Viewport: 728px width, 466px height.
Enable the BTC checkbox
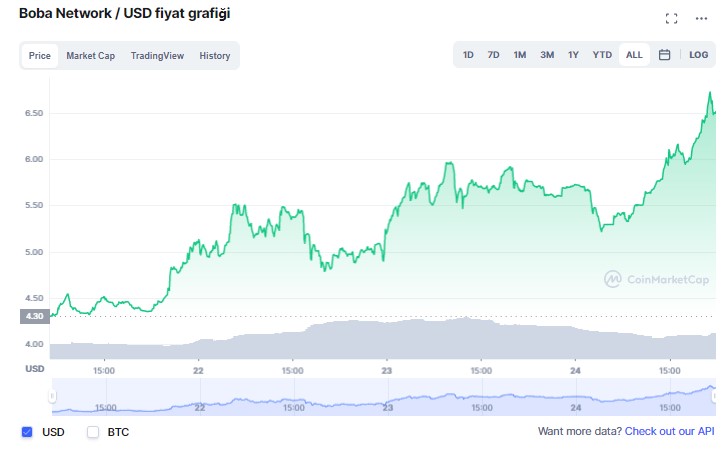tap(93, 432)
